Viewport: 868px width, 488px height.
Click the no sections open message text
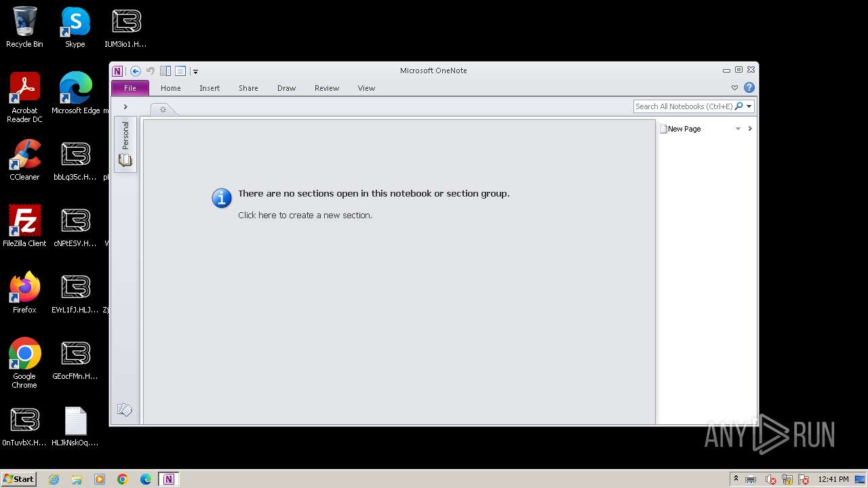pos(374,194)
